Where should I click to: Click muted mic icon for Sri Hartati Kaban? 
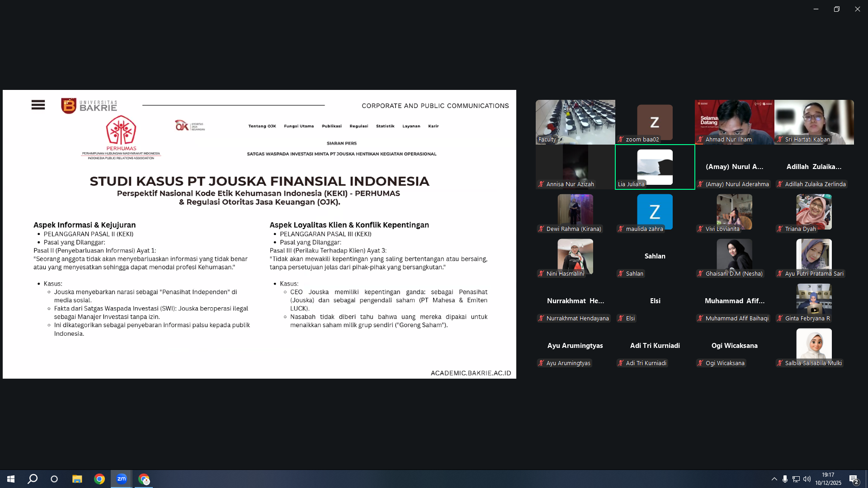[780, 140]
